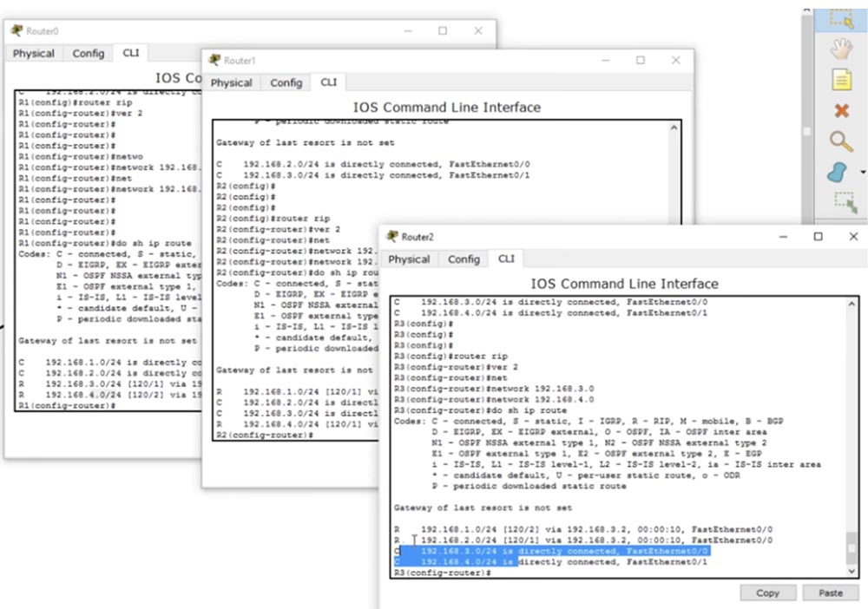This screenshot has height=609, width=868.
Task: Click the R3(config-router)# prompt line in Router2
Action: tap(443, 573)
